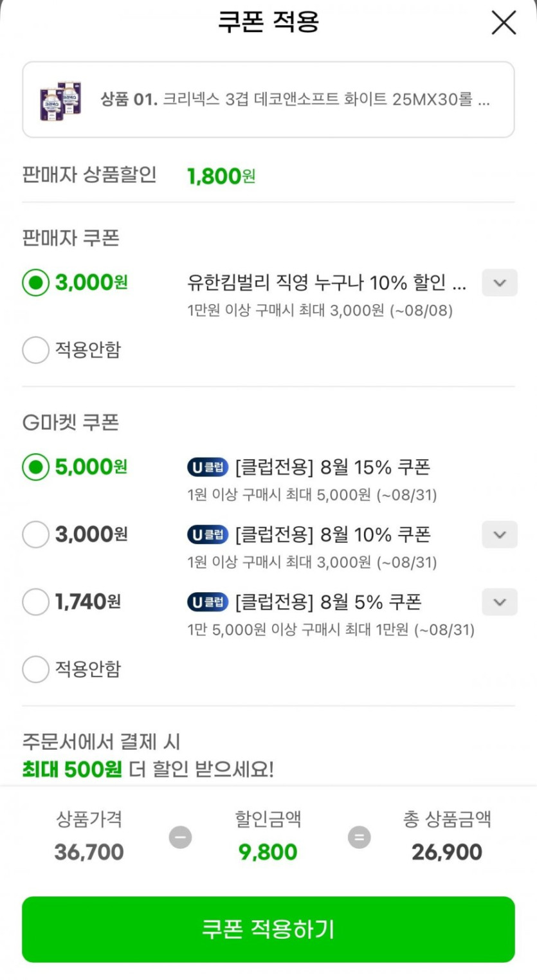Tap the U클럽 badge on 10% coupon
Viewport: 537px width, 980px height.
(208, 534)
